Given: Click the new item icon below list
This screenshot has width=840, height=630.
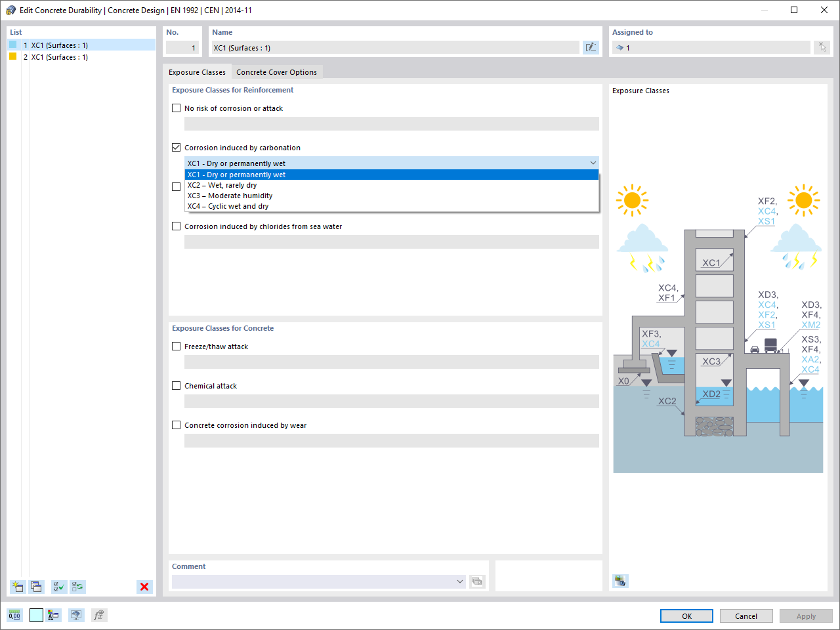Looking at the screenshot, I should 18,587.
